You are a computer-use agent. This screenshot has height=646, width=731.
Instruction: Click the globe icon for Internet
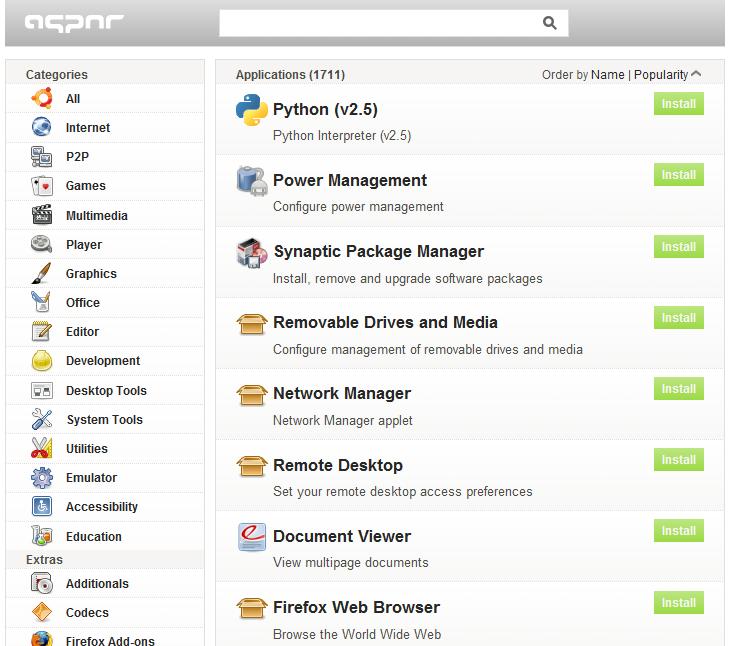click(42, 127)
